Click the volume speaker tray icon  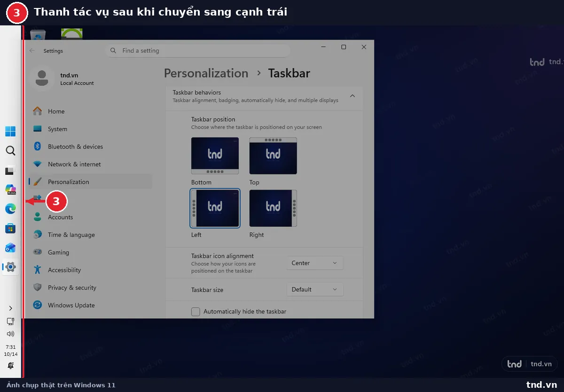[10, 334]
